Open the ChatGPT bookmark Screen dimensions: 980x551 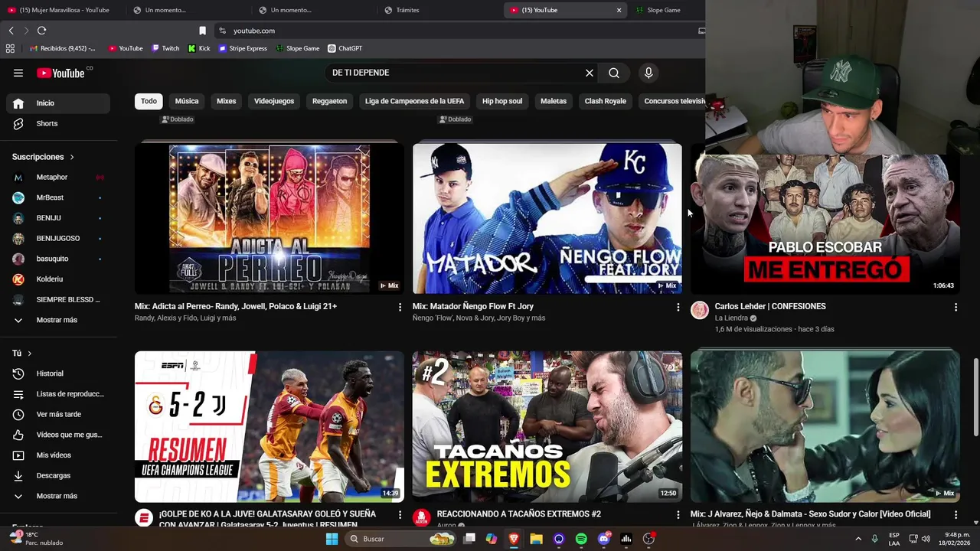pyautogui.click(x=345, y=48)
